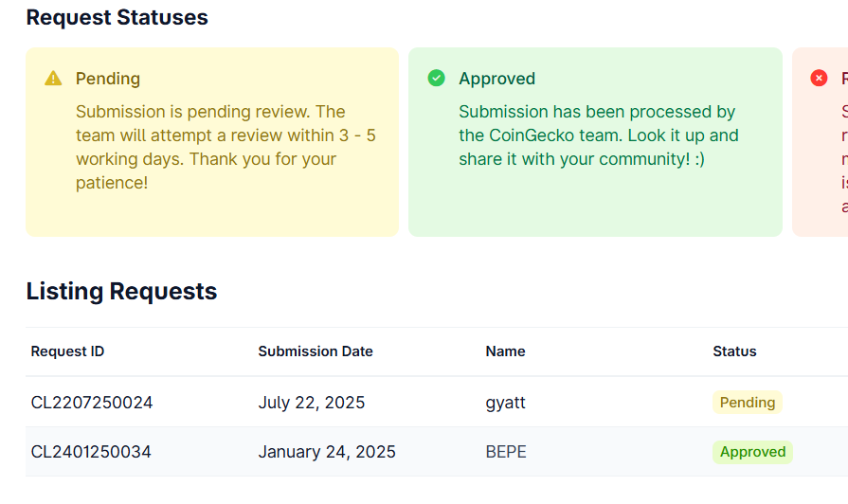Click the January 24, 2025 submission date
Image resolution: width=848 pixels, height=504 pixels.
coord(327,452)
